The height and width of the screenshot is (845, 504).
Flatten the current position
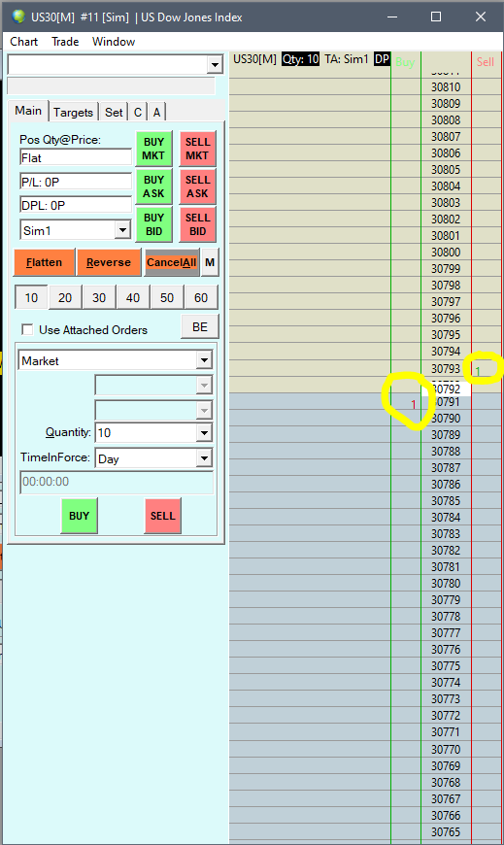pos(45,262)
